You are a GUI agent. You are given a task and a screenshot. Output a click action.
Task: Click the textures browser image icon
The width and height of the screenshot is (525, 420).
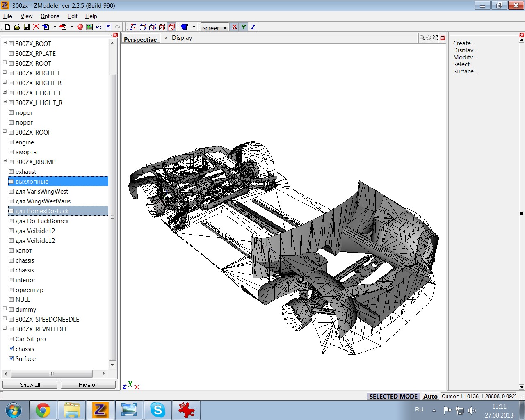click(x=89, y=27)
